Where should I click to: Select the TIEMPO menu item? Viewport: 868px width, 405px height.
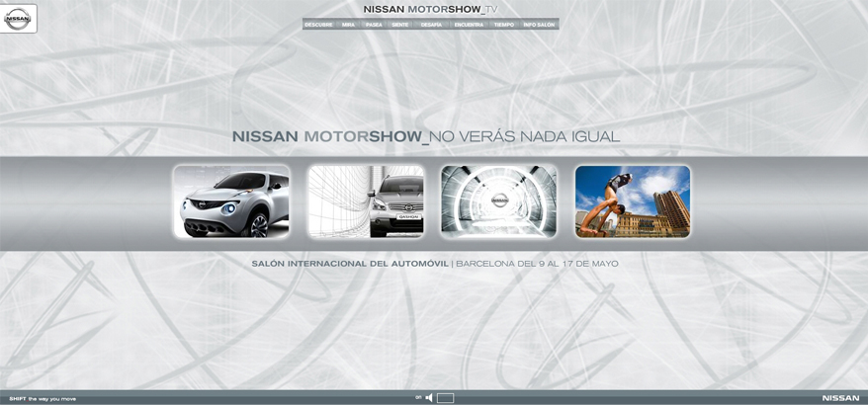tap(503, 25)
